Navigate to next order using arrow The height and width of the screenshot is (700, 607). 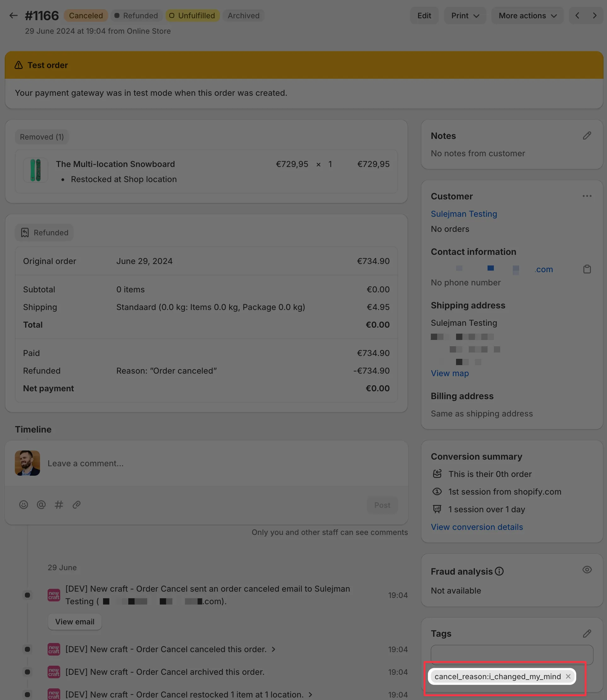click(x=594, y=15)
